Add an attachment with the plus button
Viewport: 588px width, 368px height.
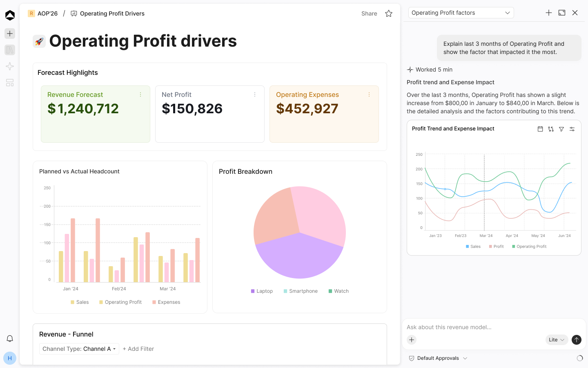412,340
